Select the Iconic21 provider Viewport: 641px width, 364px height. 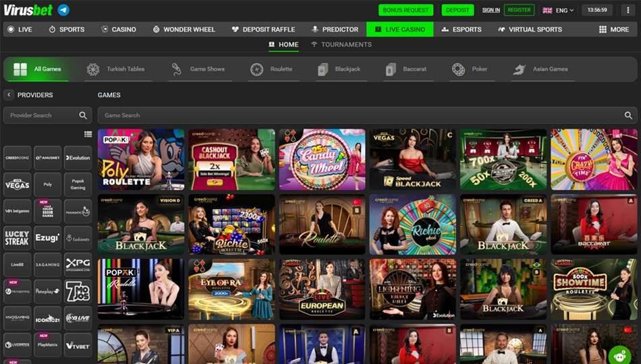click(x=47, y=318)
